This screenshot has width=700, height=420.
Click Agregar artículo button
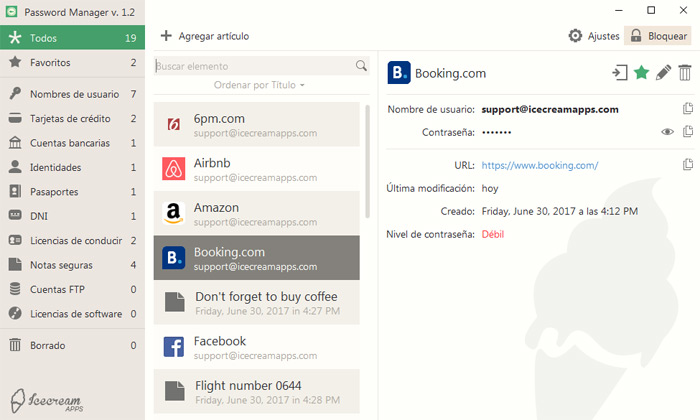pos(205,36)
